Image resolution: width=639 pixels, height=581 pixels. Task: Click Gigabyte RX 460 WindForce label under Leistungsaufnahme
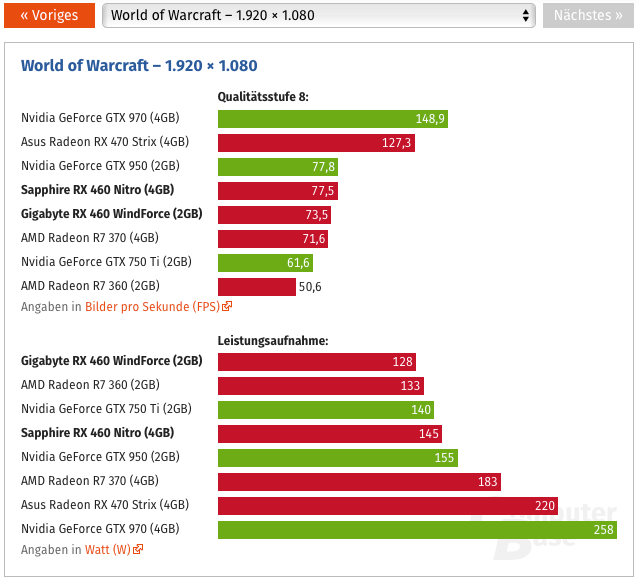[x=112, y=361]
